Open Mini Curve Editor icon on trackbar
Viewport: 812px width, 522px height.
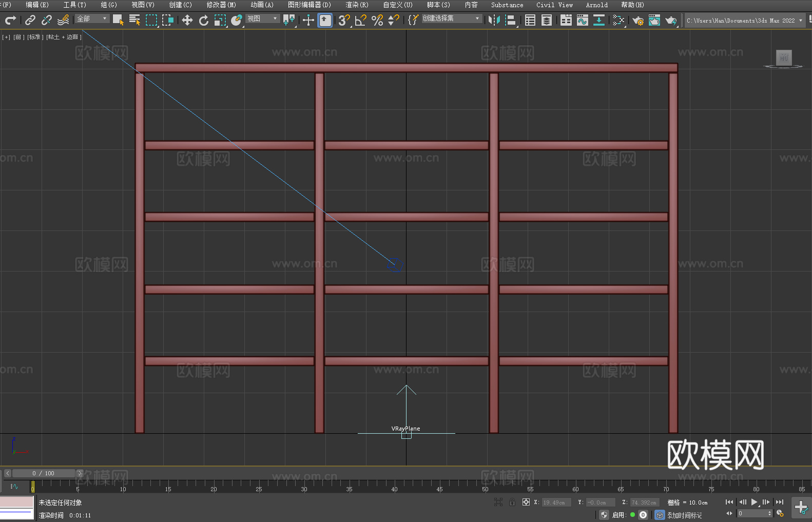[14, 486]
